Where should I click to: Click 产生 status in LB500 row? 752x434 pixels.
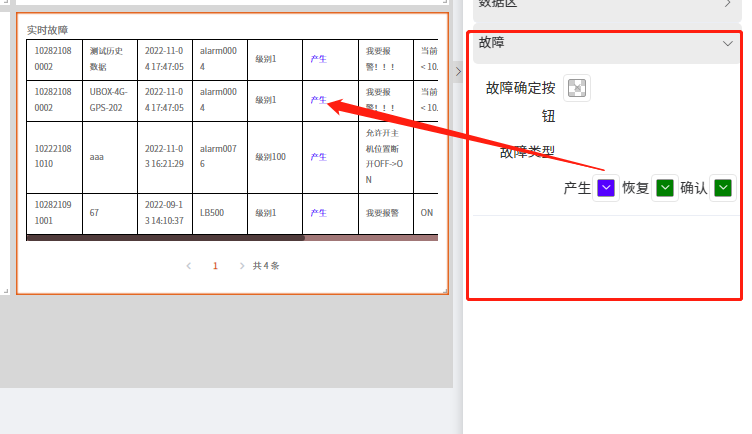point(318,213)
